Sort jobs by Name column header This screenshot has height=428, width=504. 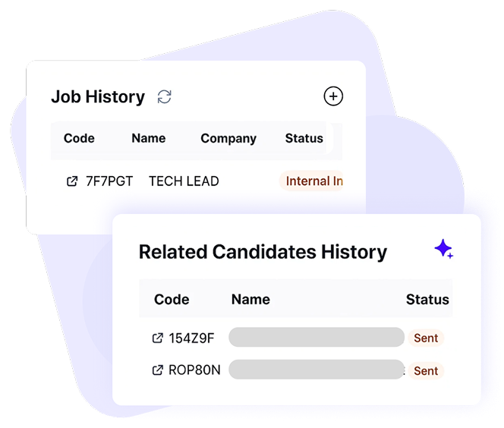tap(148, 138)
